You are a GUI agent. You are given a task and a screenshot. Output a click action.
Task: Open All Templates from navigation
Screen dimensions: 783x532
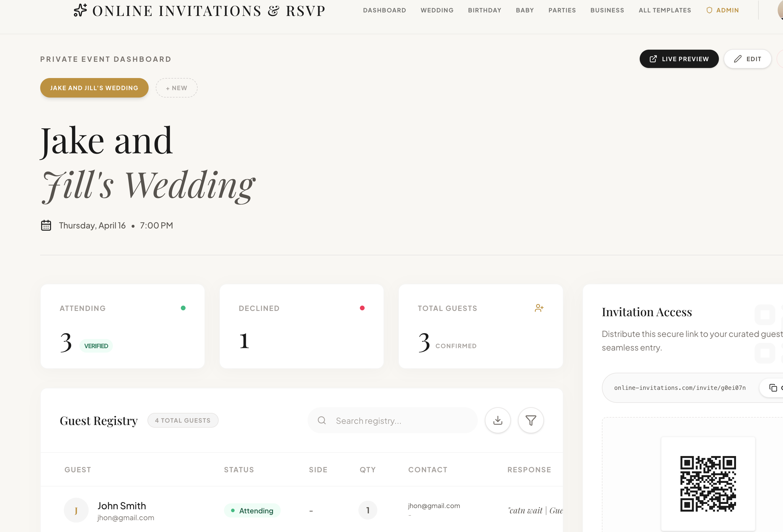665,10
